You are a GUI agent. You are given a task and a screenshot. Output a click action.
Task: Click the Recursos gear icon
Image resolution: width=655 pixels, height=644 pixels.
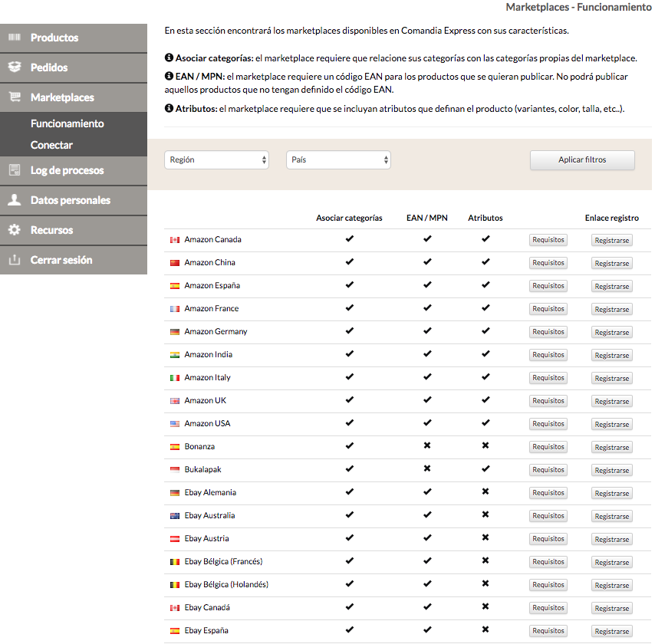15,229
